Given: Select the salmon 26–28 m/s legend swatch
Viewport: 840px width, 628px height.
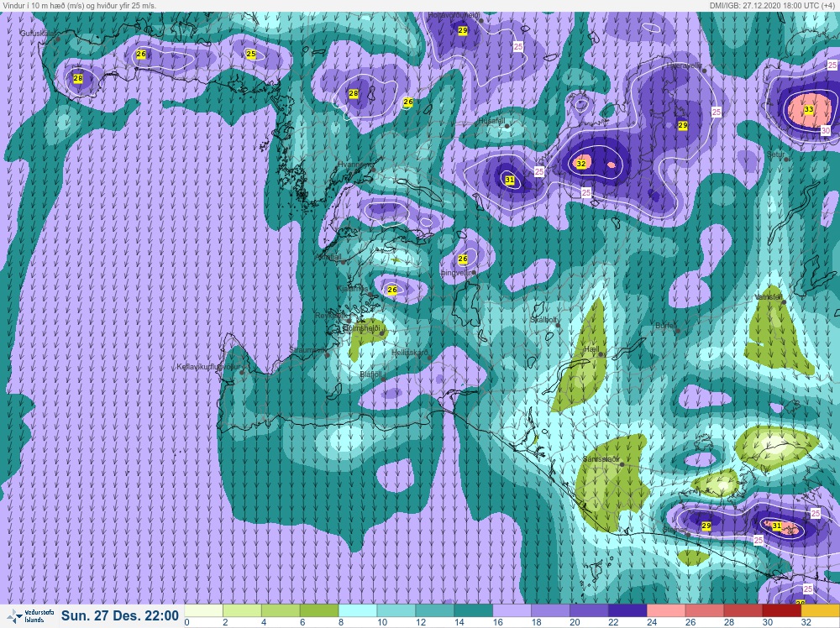Looking at the screenshot, I should (x=705, y=611).
